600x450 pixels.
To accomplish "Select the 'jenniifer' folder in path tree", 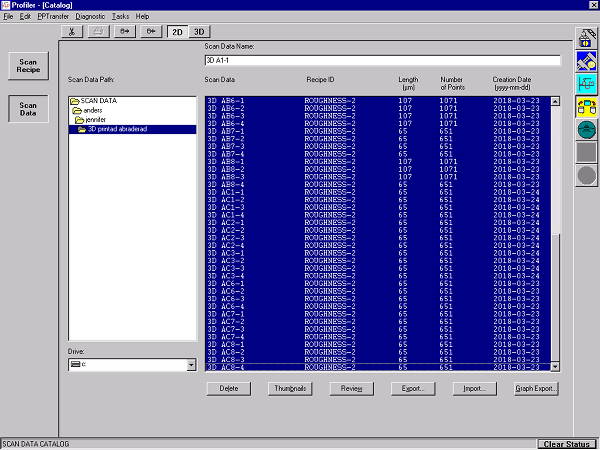I will tap(96, 120).
